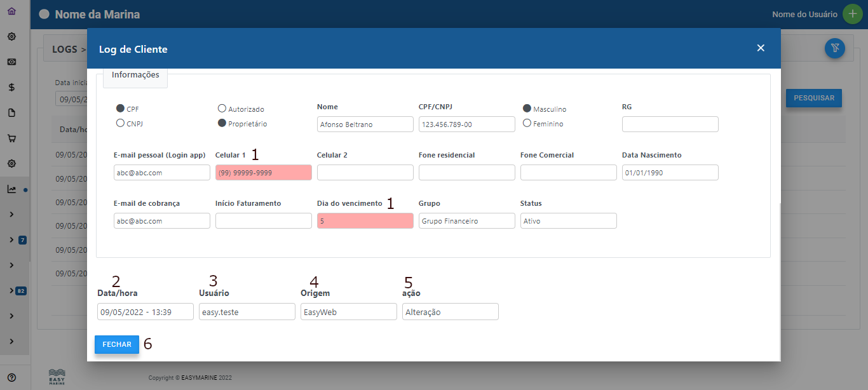Open the line chart reports icon
Screen dimensions: 868x390
[11, 189]
